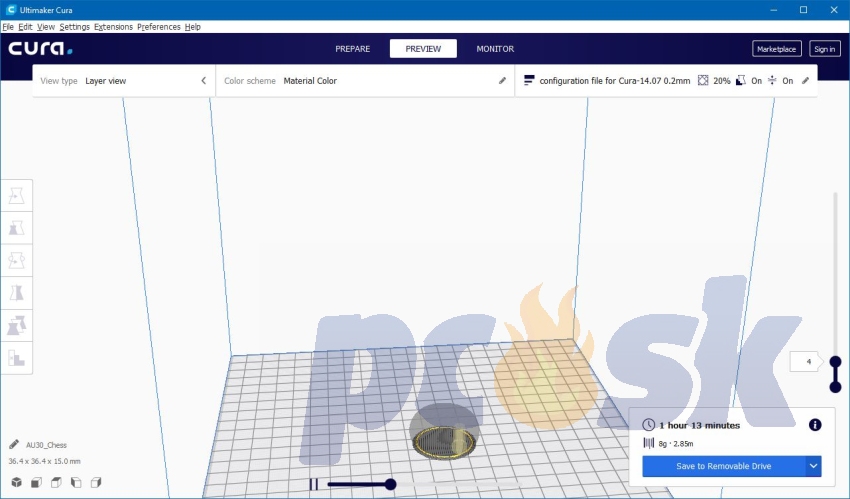Switch to right side view camera icon
Image resolution: width=850 pixels, height=499 pixels.
click(96, 482)
